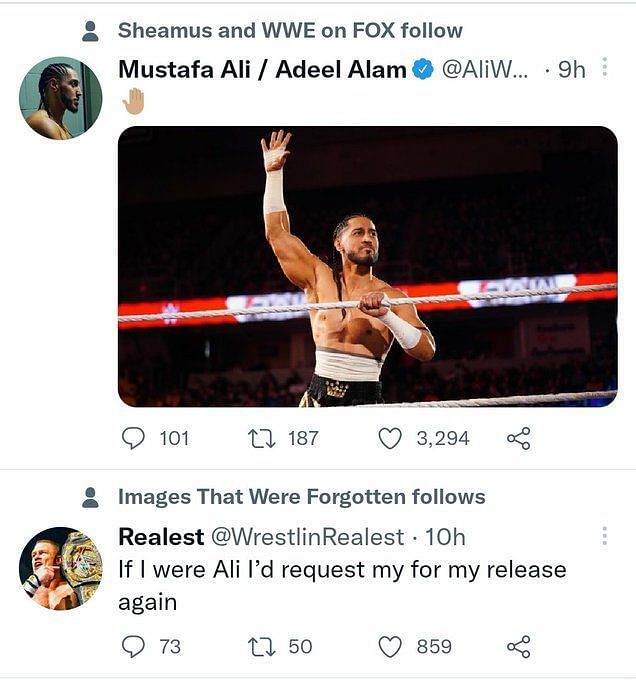Retweet Mustafa Ali's waving photo tweet
Viewport: 636px width, 680px height.
(261, 438)
